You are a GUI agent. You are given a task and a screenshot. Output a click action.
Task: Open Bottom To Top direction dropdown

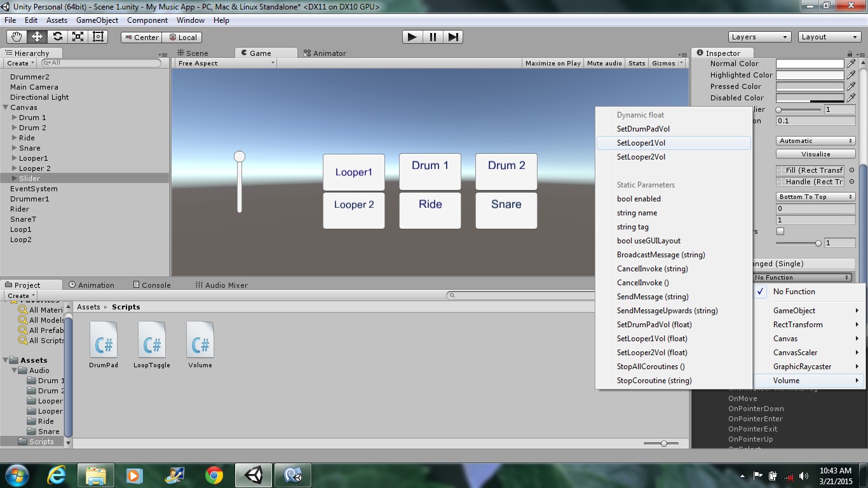click(816, 197)
